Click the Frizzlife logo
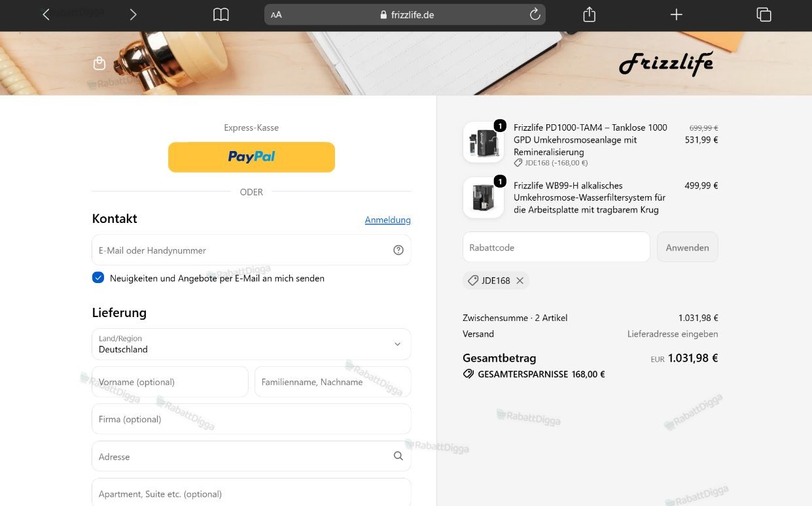The image size is (812, 506). click(666, 64)
